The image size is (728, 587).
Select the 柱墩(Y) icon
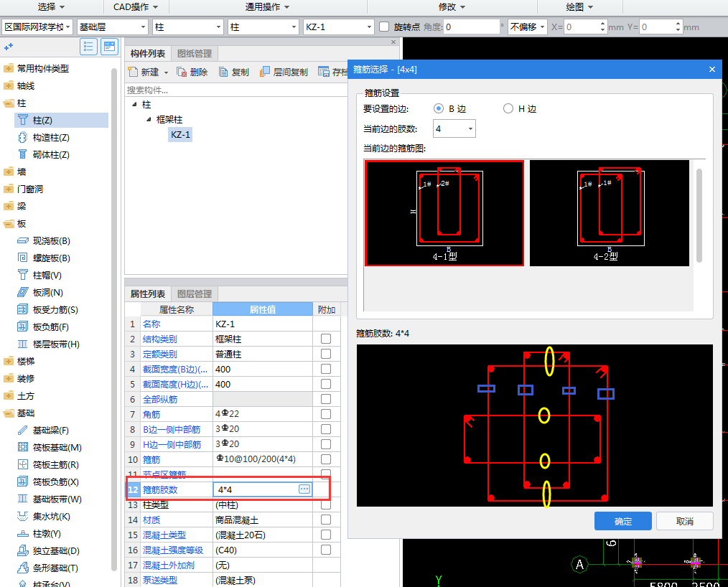(x=23, y=534)
